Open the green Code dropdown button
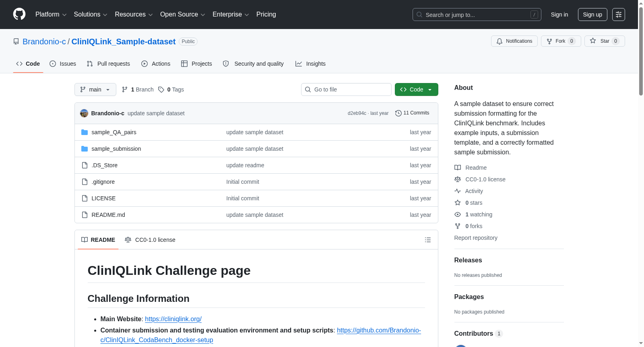The image size is (644, 347). 416,89
